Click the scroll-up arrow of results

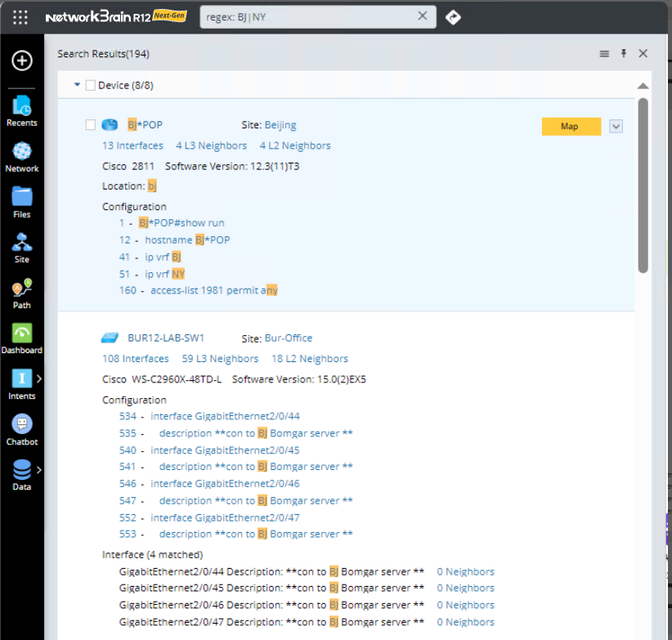tap(643, 86)
